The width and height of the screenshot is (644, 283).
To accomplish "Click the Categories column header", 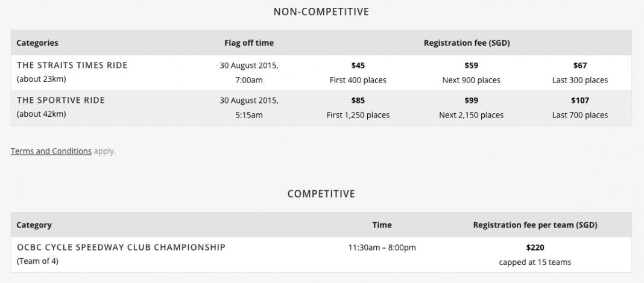I will click(37, 43).
